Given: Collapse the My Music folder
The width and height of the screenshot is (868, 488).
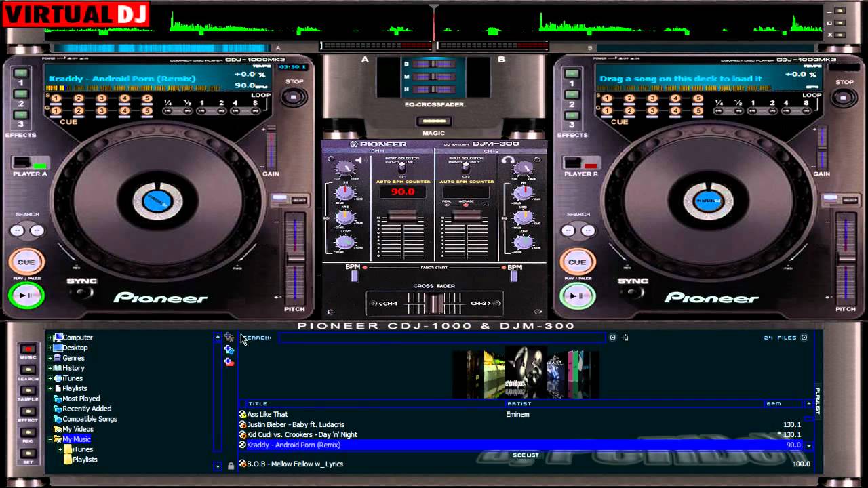Looking at the screenshot, I should click(x=50, y=439).
